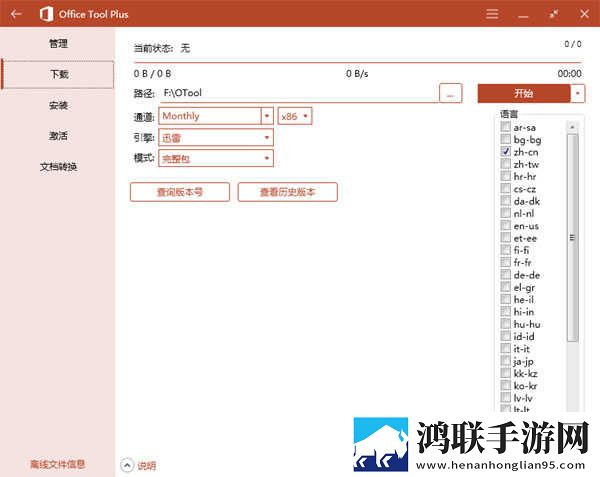This screenshot has height=477, width=600.
Task: Check the hr-hr language checkbox
Action: click(x=505, y=176)
